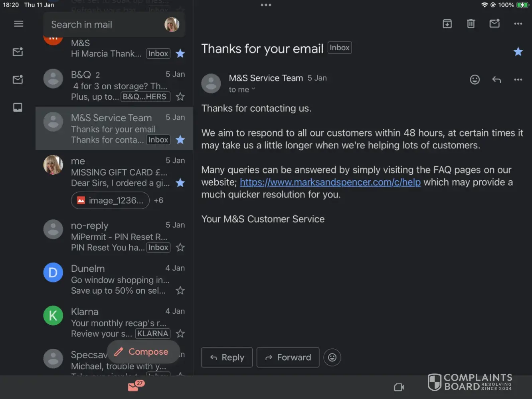Select Klarna email K avatar
Image resolution: width=532 pixels, height=399 pixels.
(53, 316)
